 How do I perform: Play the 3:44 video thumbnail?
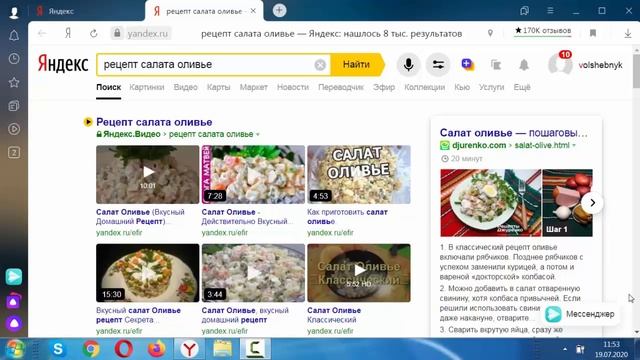[253, 273]
